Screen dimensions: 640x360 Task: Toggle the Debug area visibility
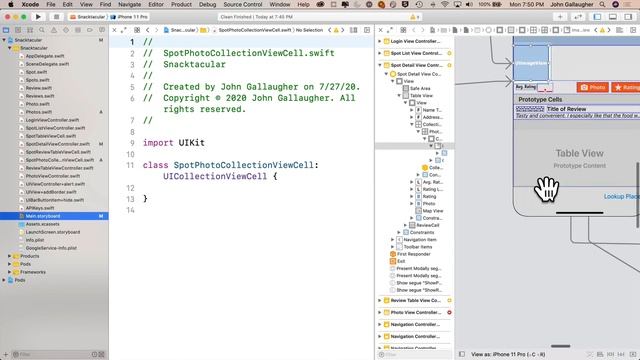click(x=613, y=17)
